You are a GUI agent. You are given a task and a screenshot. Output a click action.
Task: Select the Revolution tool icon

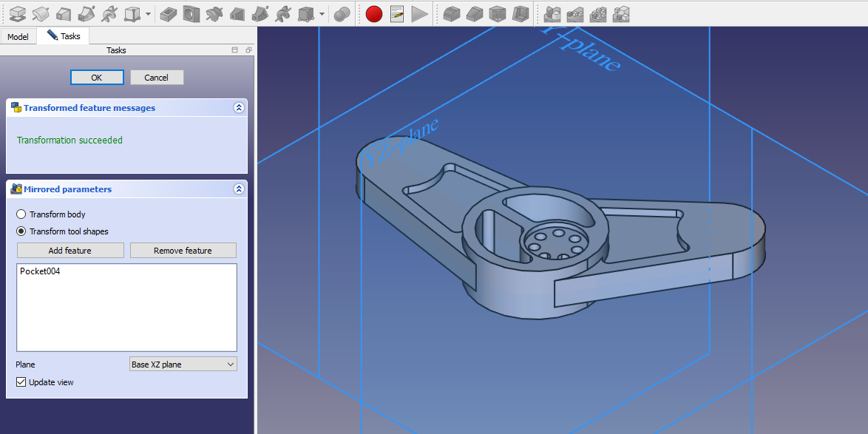tap(41, 13)
